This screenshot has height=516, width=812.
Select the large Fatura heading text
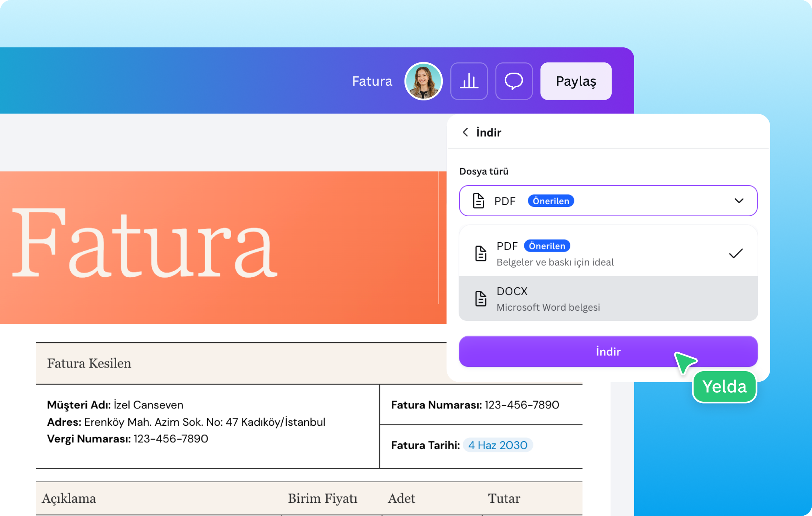[145, 243]
